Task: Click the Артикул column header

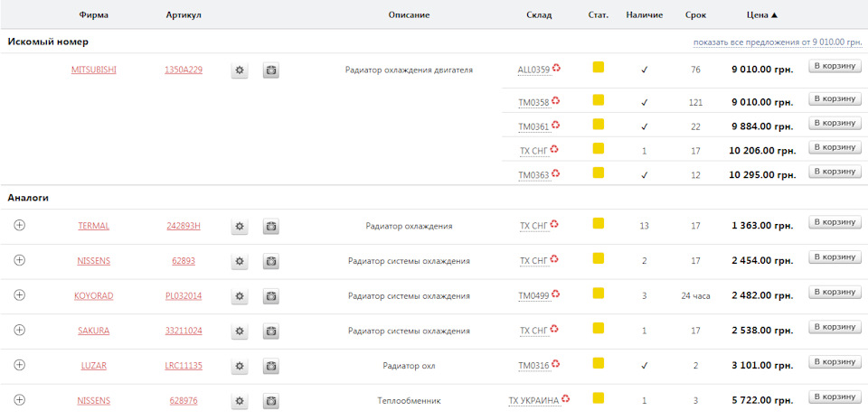Action: [184, 15]
